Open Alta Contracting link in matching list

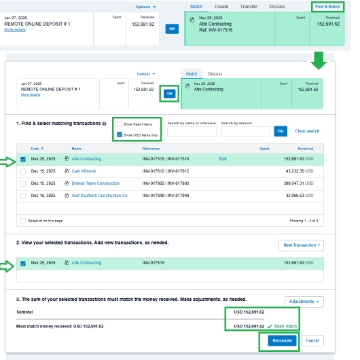point(86,159)
